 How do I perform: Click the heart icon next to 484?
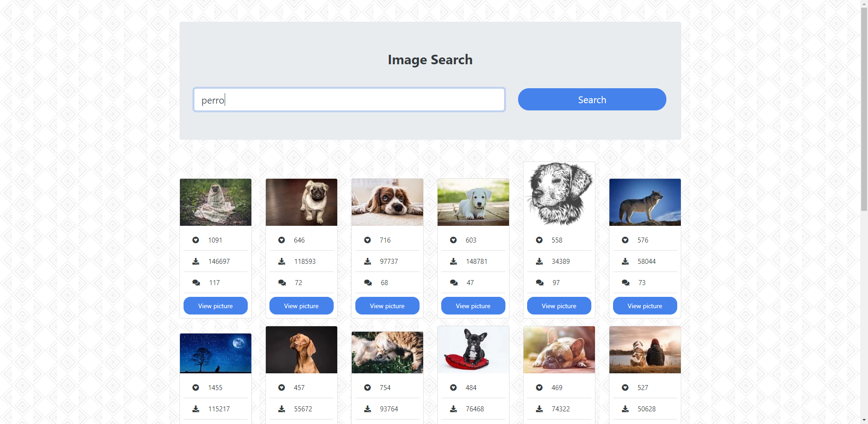click(x=453, y=388)
